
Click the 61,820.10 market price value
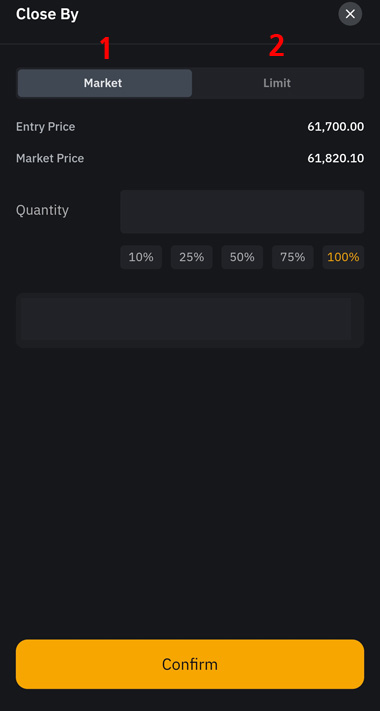336,158
